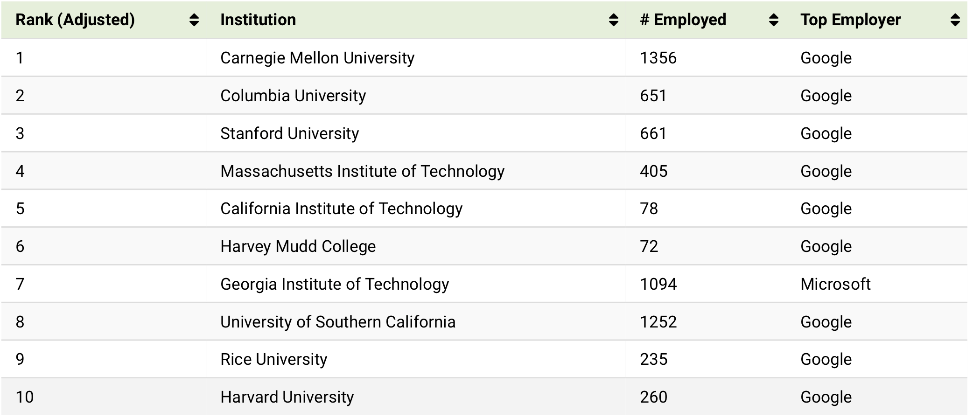Select University of Southern California cell
The height and width of the screenshot is (418, 980).
point(338,322)
